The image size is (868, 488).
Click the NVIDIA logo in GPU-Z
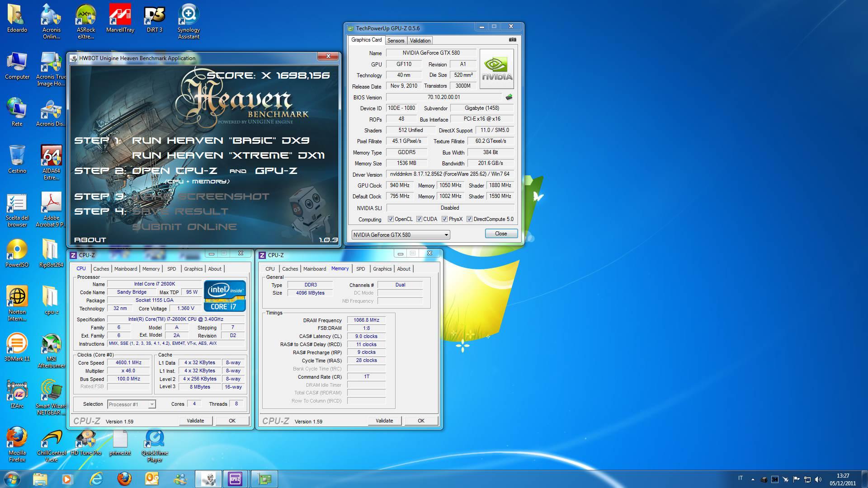point(496,69)
